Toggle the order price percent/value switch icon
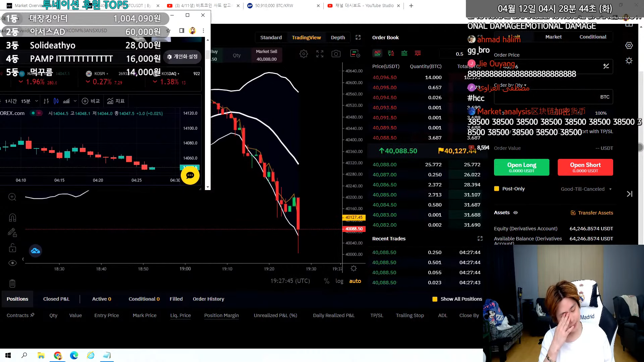The height and width of the screenshot is (362, 644). tap(606, 66)
